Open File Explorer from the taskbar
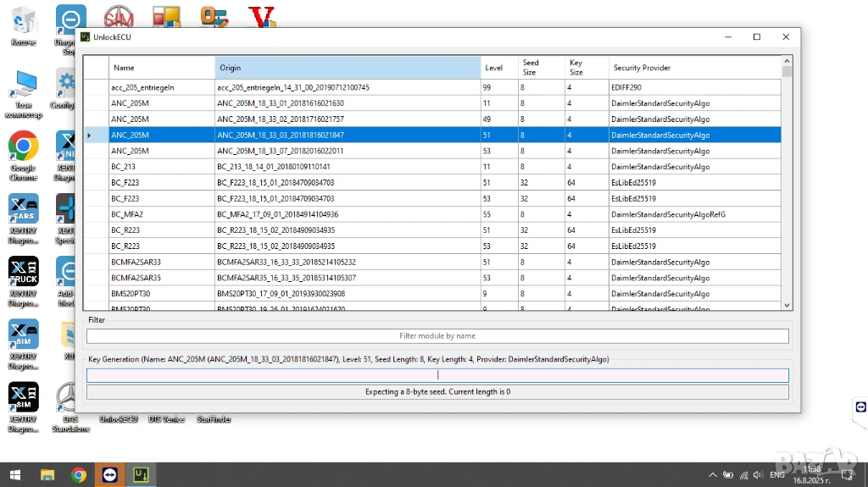868x487 pixels. tap(47, 475)
